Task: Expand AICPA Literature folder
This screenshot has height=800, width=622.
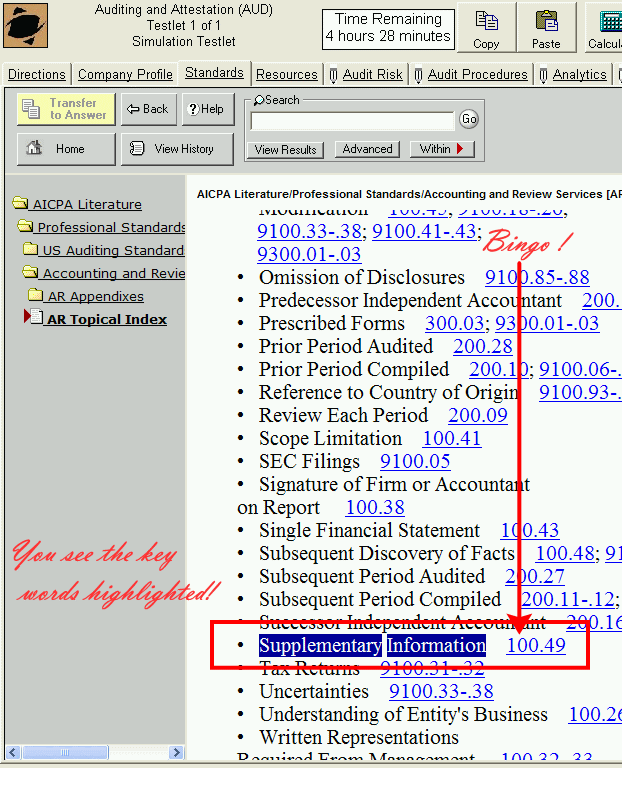Action: 87,205
